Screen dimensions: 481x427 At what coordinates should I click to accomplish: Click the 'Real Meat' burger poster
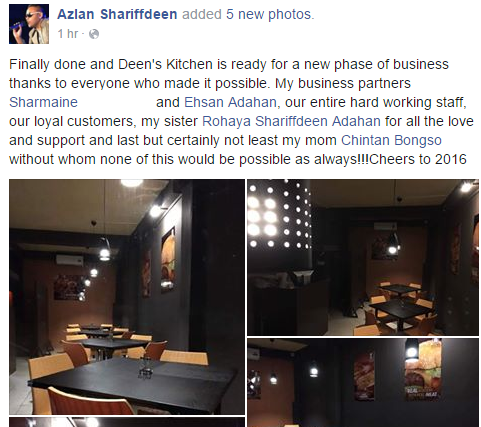click(423, 370)
